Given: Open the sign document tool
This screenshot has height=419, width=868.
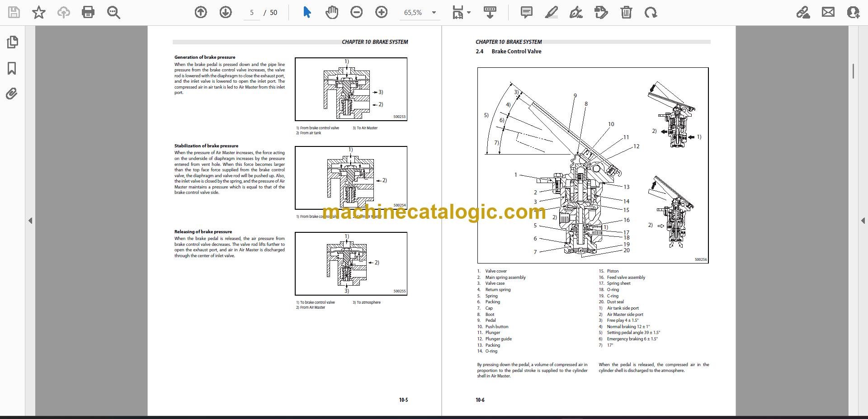Looking at the screenshot, I should tap(576, 12).
